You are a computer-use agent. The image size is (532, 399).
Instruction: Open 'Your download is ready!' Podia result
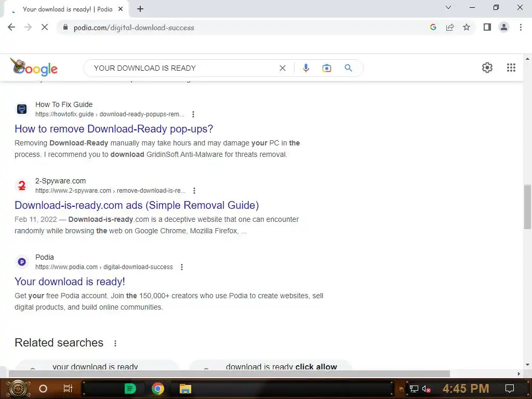click(x=70, y=282)
